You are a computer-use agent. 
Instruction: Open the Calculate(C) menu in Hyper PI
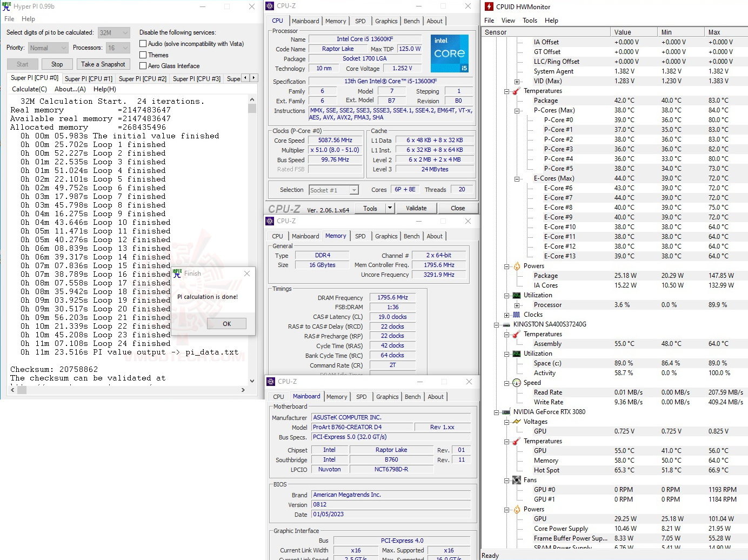[x=30, y=89]
